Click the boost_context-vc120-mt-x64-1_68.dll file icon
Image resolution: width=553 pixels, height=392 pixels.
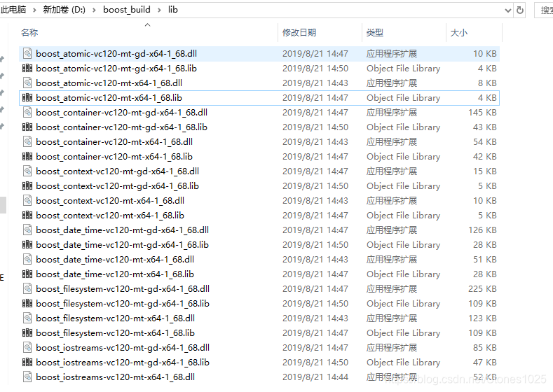27,201
